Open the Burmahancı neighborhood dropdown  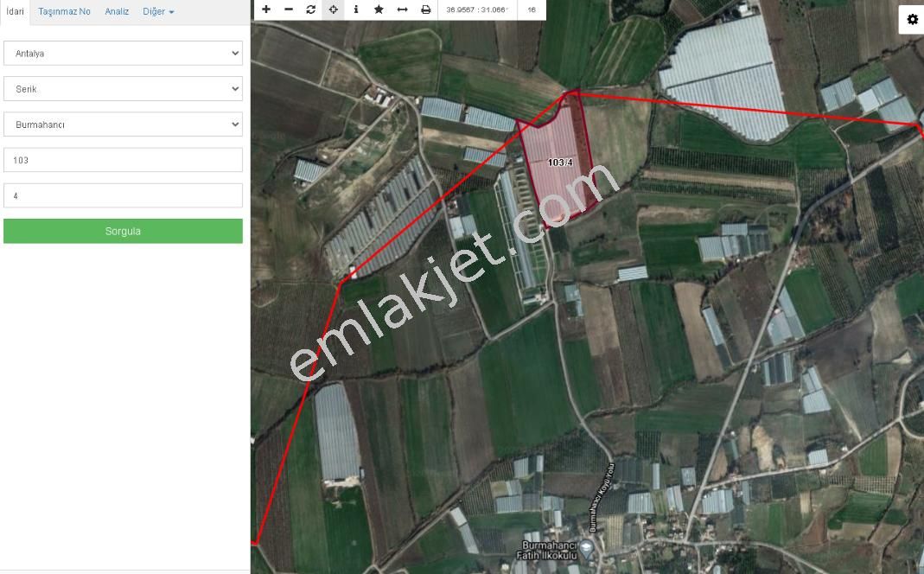click(123, 124)
